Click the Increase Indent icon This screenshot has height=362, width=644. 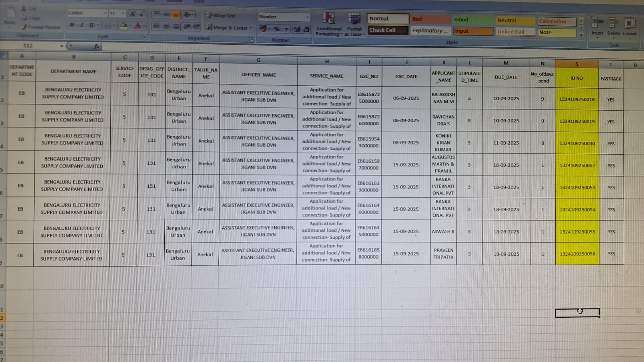tap(196, 27)
